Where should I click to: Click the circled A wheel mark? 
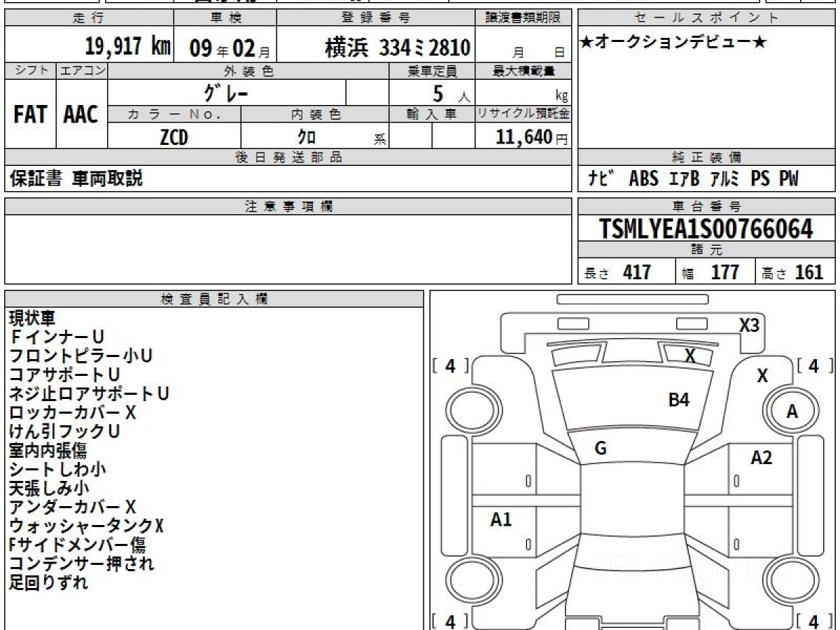click(x=792, y=412)
